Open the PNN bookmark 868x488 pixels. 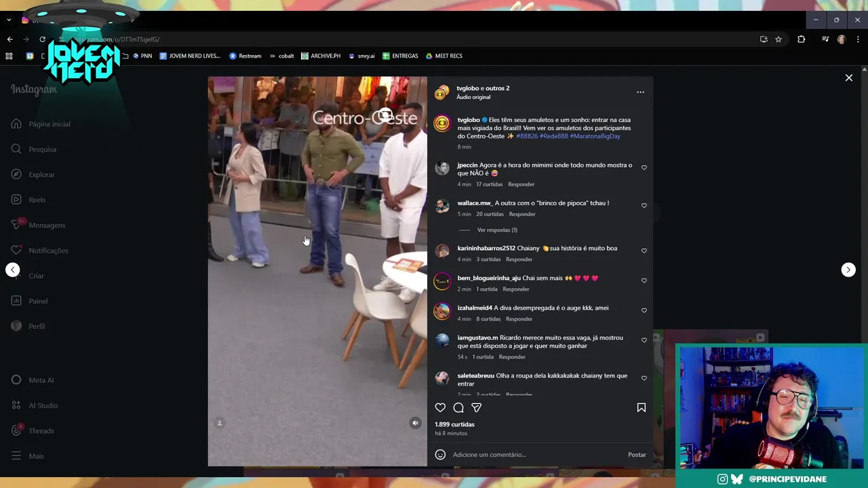142,56
